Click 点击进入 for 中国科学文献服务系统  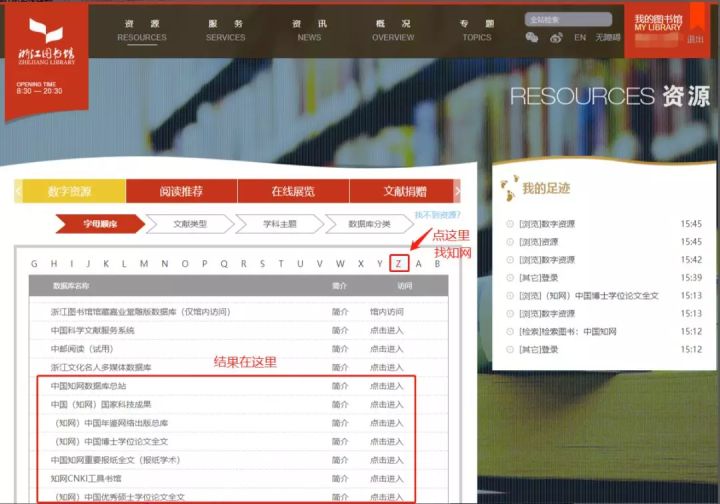point(387,330)
